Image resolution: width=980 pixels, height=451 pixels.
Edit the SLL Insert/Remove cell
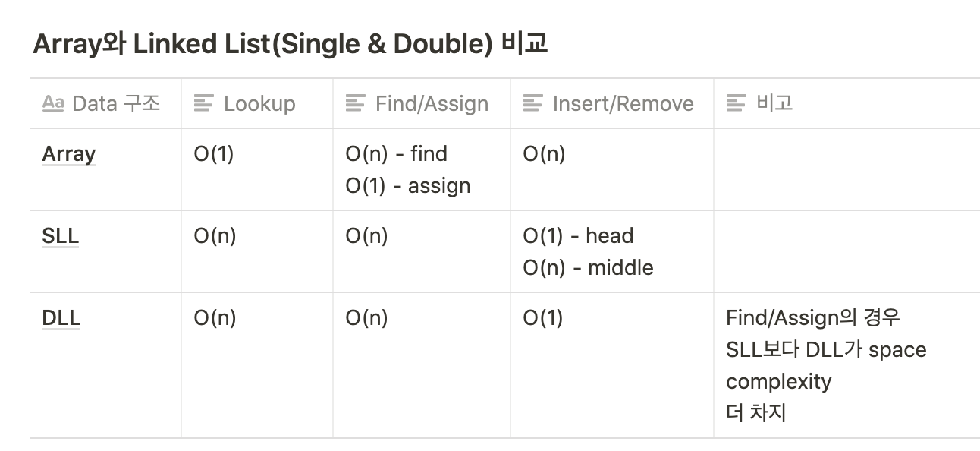tap(612, 251)
